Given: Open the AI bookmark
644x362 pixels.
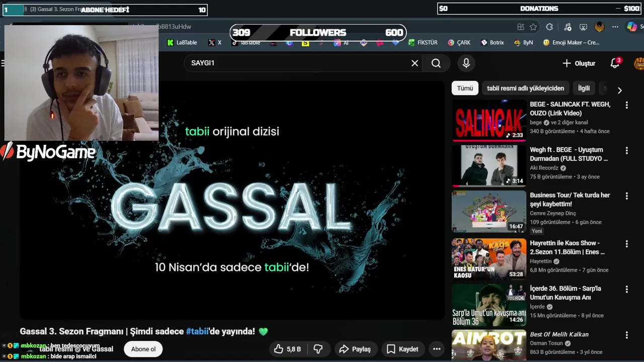Looking at the screenshot, I should [342, 43].
